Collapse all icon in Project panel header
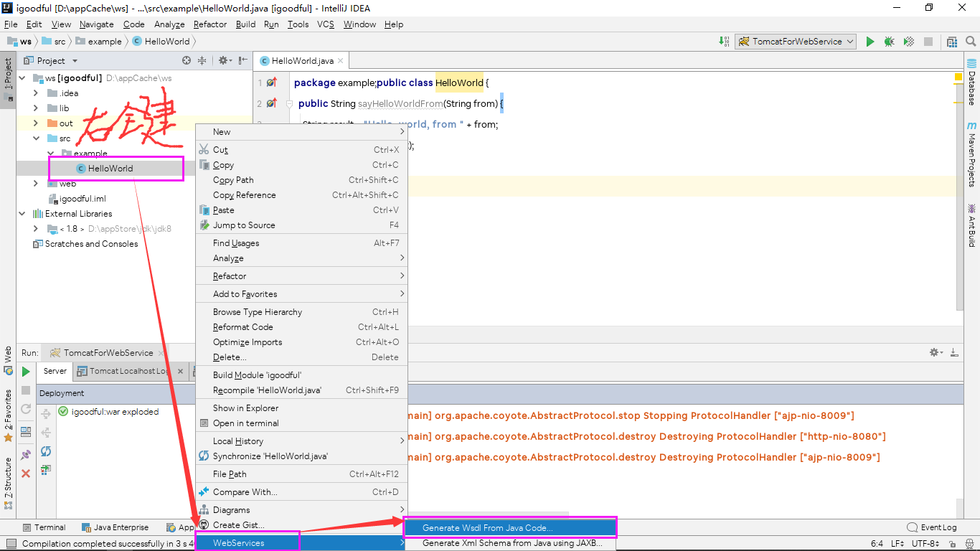Image resolution: width=980 pixels, height=551 pixels. pos(202,61)
